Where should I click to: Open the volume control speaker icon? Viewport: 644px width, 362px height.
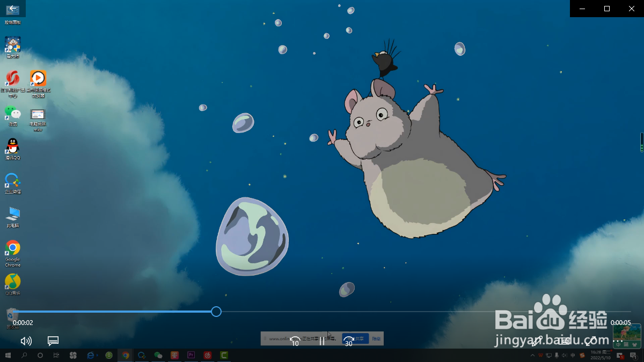pyautogui.click(x=26, y=341)
